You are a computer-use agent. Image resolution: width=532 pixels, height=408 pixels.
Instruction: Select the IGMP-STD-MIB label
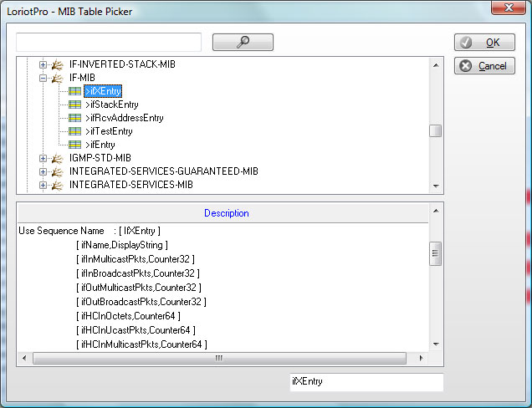pos(100,158)
